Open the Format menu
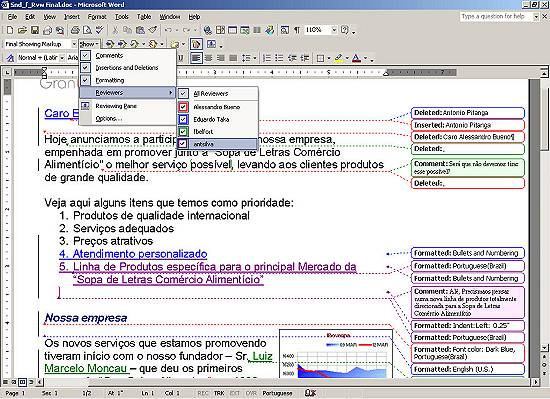 97,16
